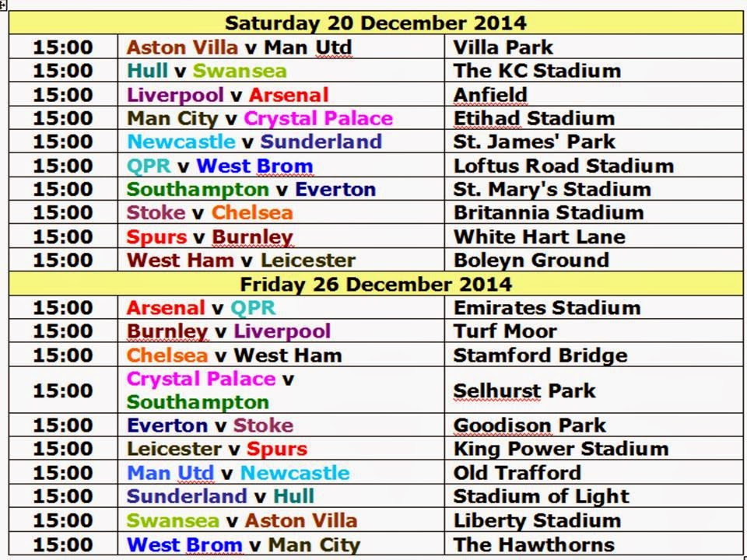Select the Saturday 20 December 2014 header
The height and width of the screenshot is (560, 747).
click(375, 23)
